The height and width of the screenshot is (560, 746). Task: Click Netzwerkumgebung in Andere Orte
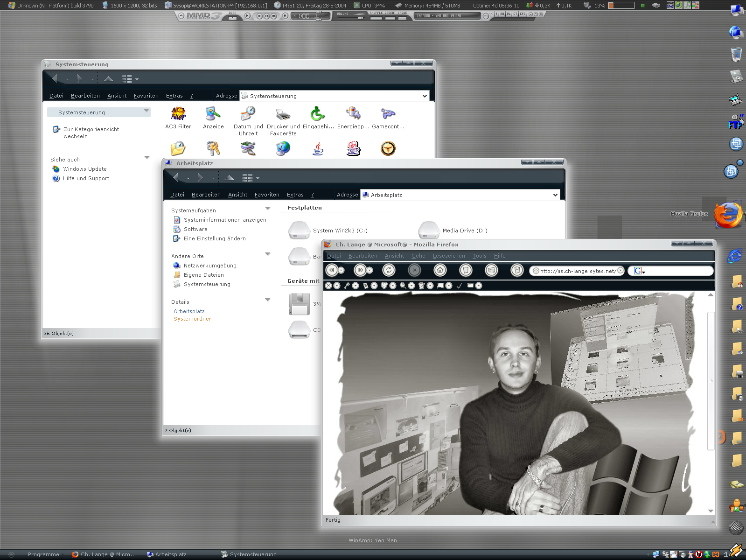click(210, 266)
